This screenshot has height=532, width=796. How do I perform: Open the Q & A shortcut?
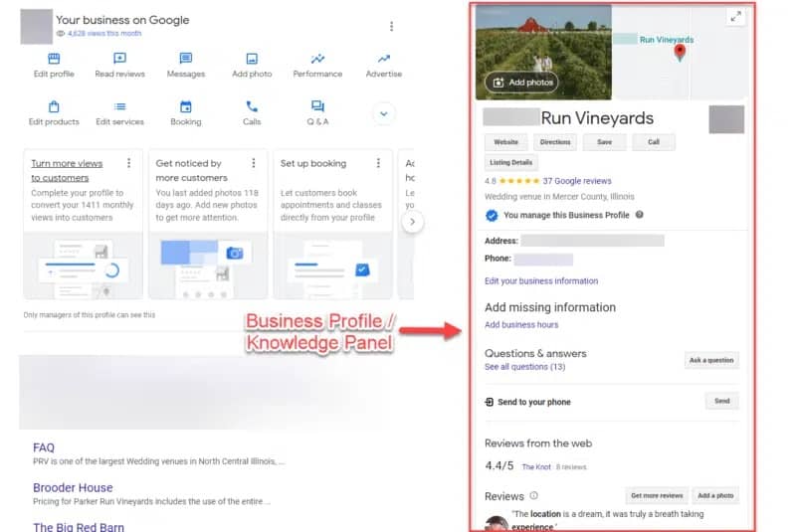pyautogui.click(x=317, y=113)
